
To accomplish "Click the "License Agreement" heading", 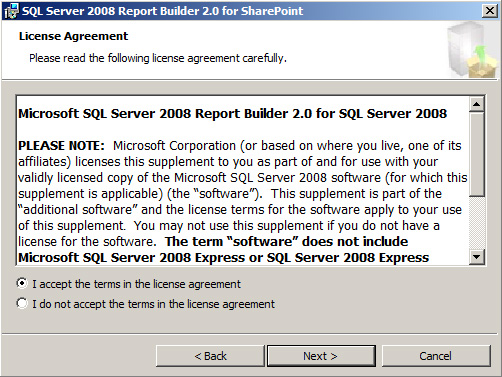I will (x=73, y=36).
